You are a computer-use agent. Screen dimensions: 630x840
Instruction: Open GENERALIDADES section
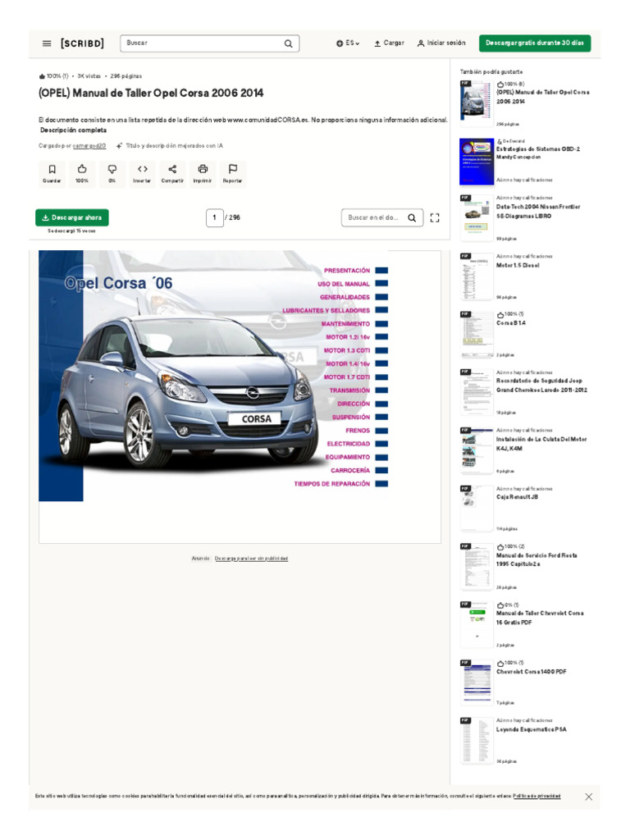[345, 297]
